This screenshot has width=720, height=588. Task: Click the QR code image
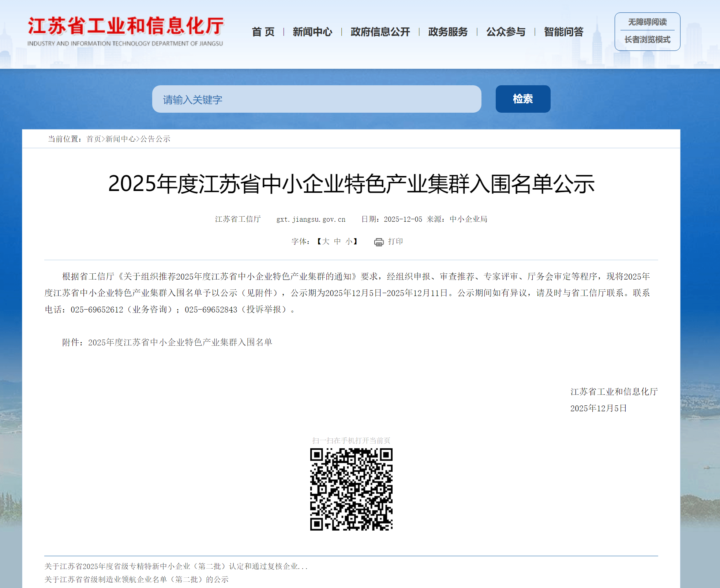pyautogui.click(x=351, y=489)
